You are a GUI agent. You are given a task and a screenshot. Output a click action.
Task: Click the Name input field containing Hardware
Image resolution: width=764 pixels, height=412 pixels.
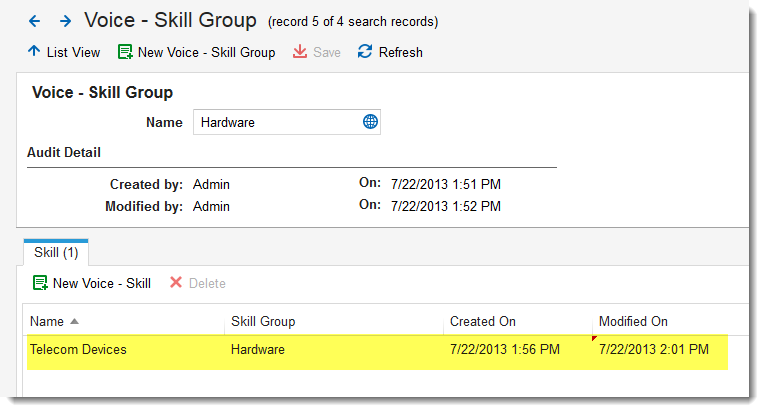tap(275, 122)
